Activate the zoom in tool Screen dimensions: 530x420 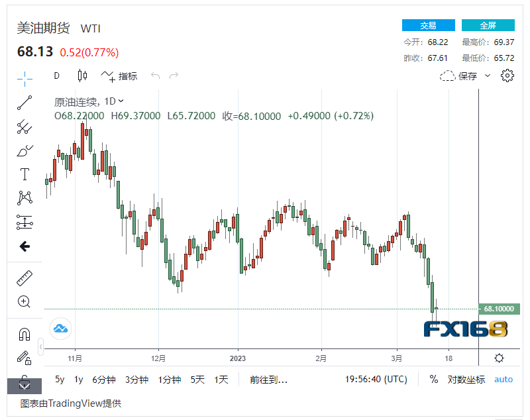[x=25, y=302]
